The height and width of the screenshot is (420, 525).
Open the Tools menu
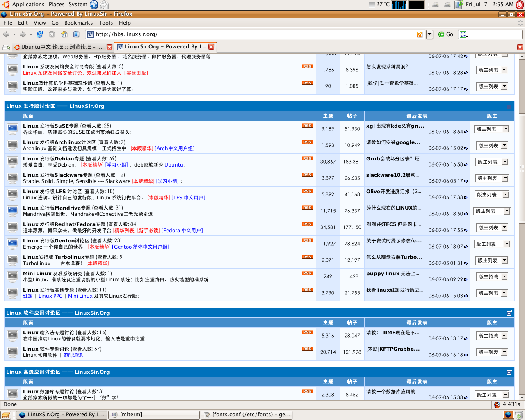[x=105, y=23]
